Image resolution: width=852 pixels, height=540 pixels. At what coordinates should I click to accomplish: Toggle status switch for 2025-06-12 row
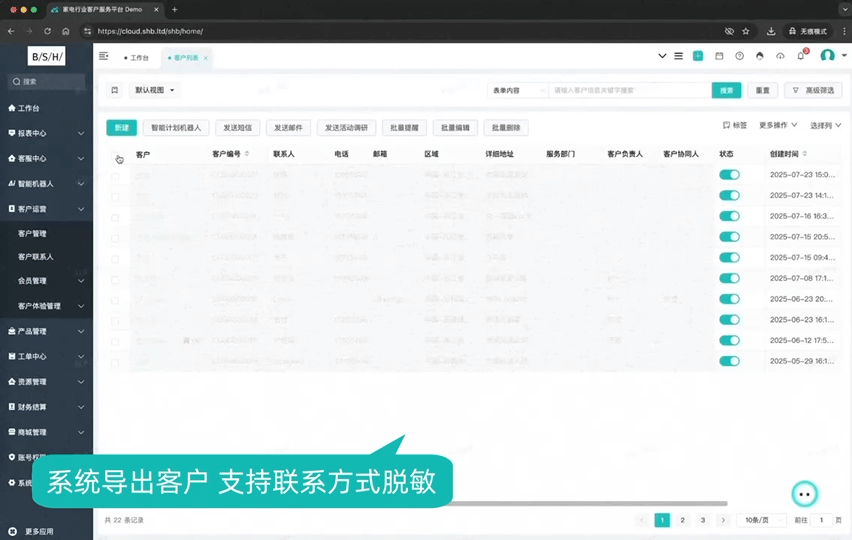(x=729, y=340)
